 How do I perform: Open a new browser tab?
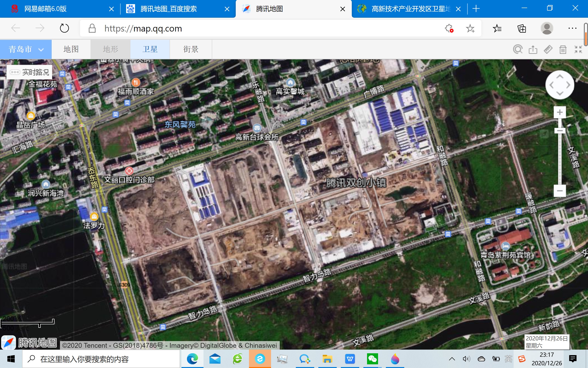476,9
